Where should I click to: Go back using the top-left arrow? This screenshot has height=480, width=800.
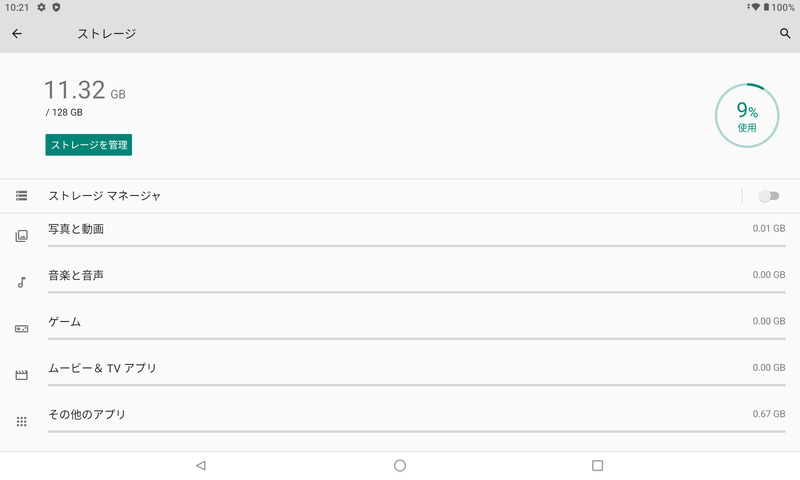[17, 33]
